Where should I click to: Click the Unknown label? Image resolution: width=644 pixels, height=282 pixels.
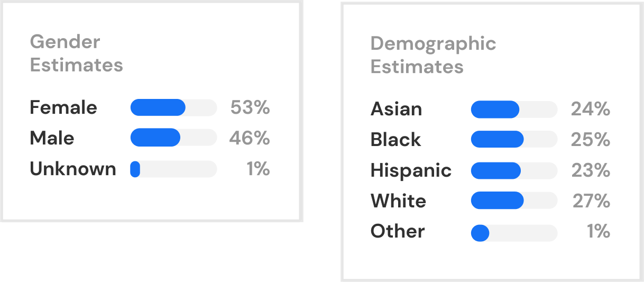click(x=73, y=169)
